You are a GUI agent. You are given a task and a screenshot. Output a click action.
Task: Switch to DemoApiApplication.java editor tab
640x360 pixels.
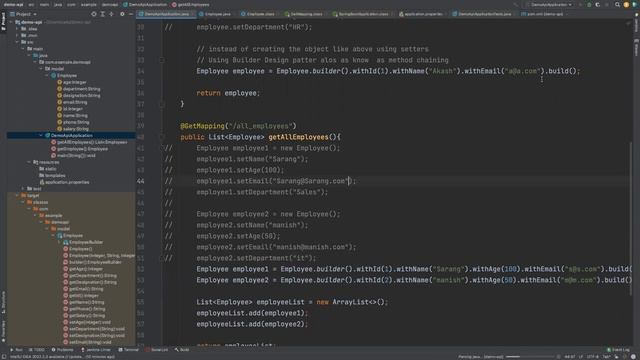[x=166, y=14]
